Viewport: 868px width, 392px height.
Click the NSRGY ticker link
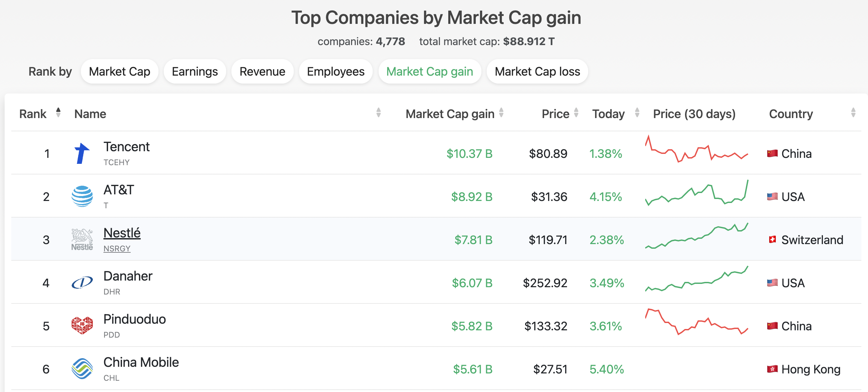click(117, 249)
